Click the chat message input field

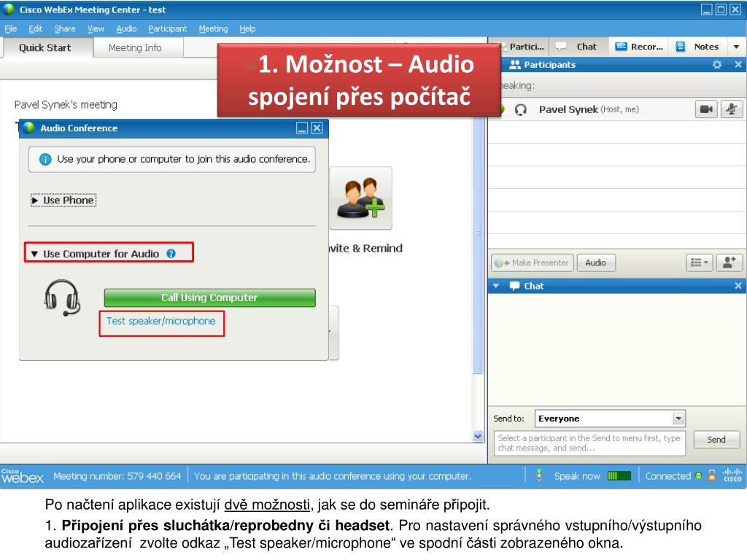pyautogui.click(x=589, y=443)
